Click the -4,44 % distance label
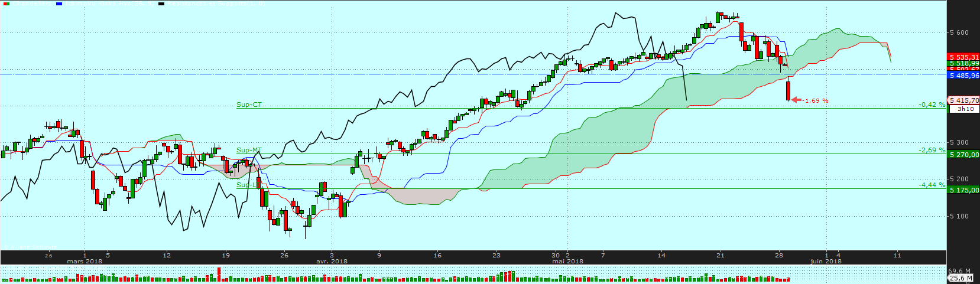The width and height of the screenshot is (980, 284). click(x=932, y=185)
